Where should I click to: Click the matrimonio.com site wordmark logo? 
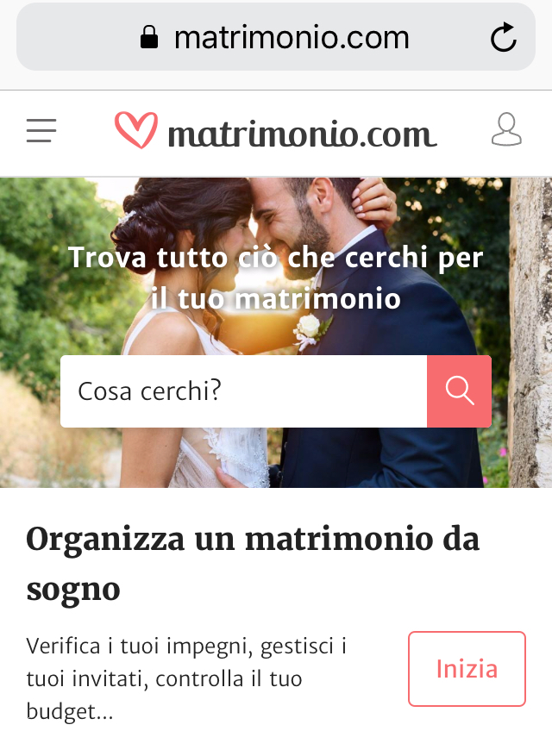pos(302,134)
